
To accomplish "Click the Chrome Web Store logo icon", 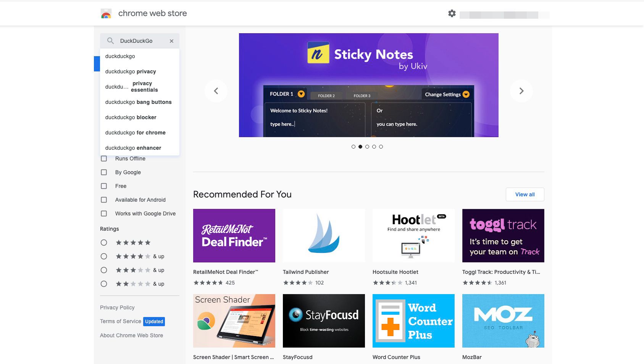I will coord(106,14).
